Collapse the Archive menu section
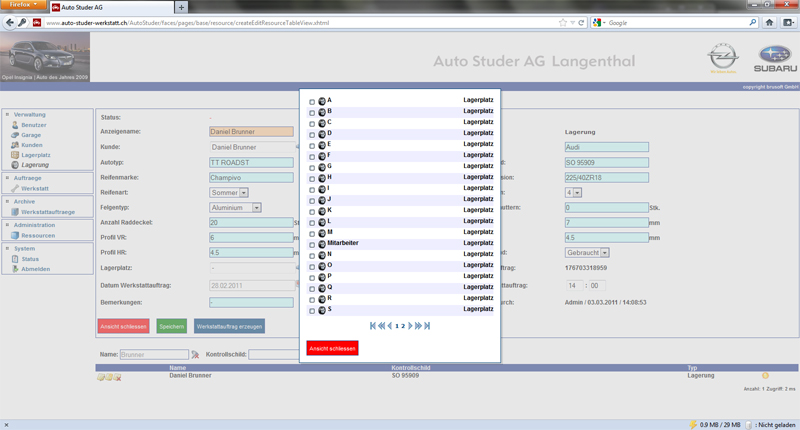Screen dimensions: 800x430 (7, 201)
